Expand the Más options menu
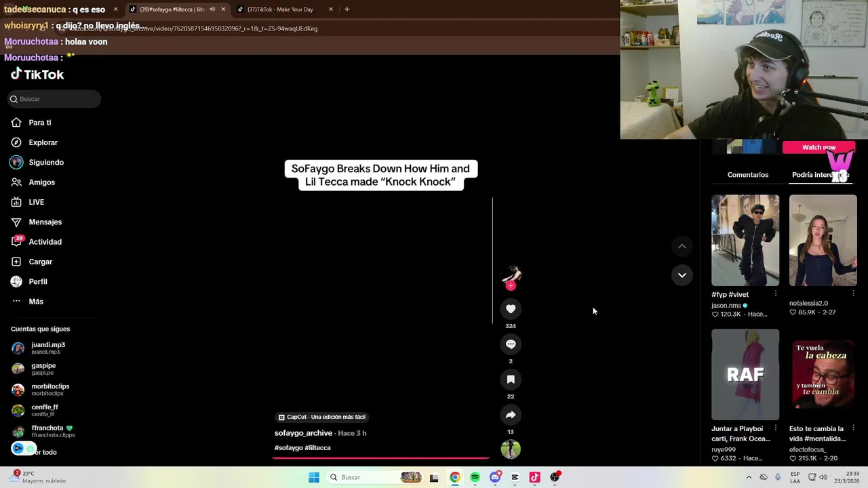Viewport: 868px width, 488px height. point(35,302)
